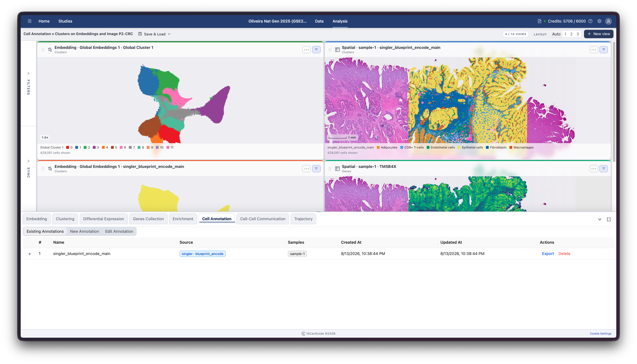Click the filter icon of Global Cluster 1 panel
The width and height of the screenshot is (637, 364).
(316, 49)
